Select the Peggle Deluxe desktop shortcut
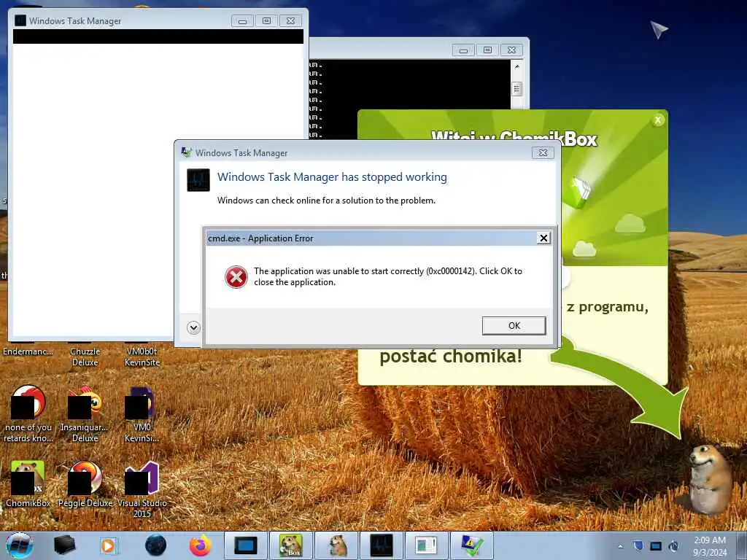The image size is (747, 560). (85, 484)
